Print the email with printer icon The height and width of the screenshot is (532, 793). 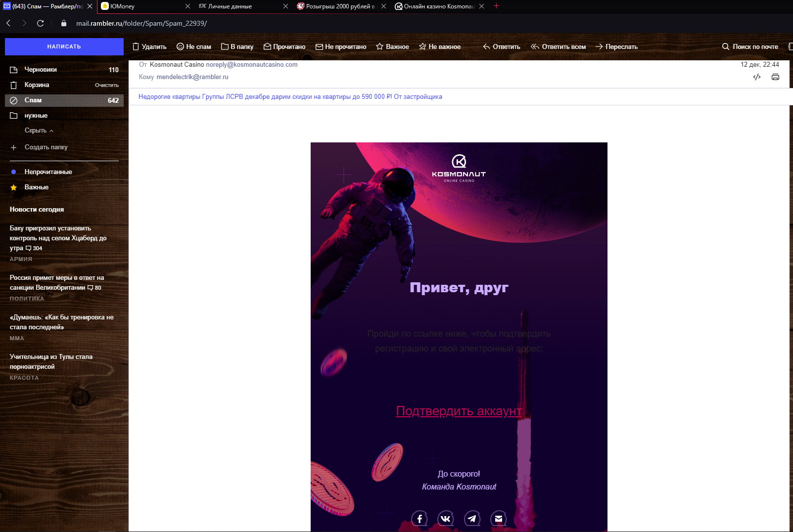pos(775,77)
